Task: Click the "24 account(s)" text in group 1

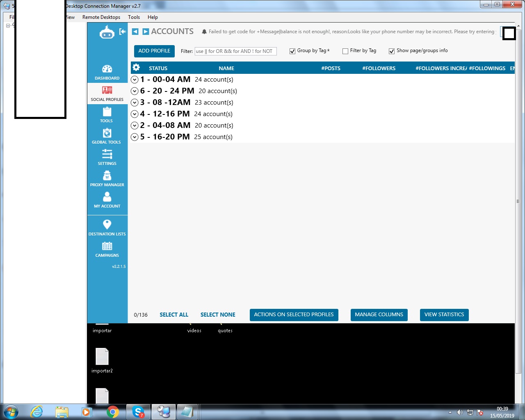Action: pyautogui.click(x=214, y=80)
